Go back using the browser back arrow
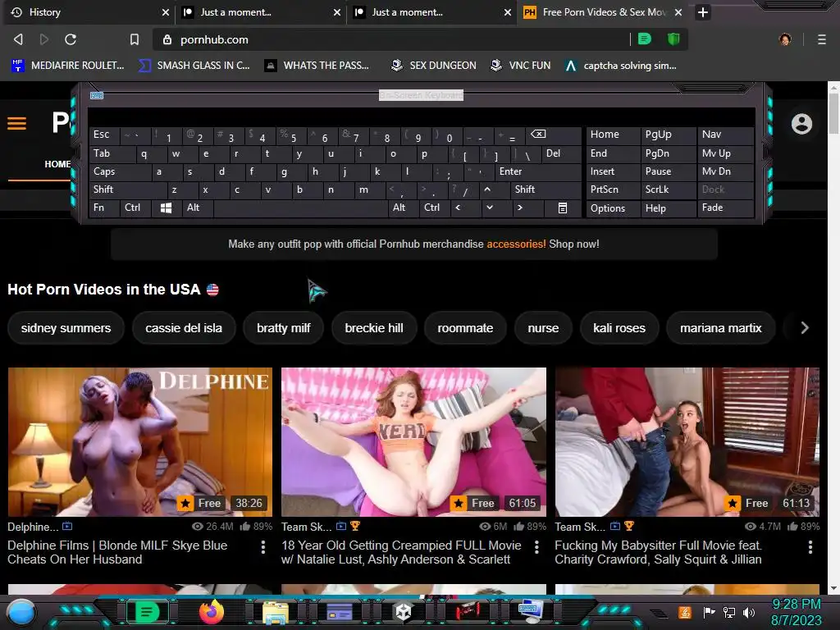This screenshot has width=840, height=630. point(18,39)
